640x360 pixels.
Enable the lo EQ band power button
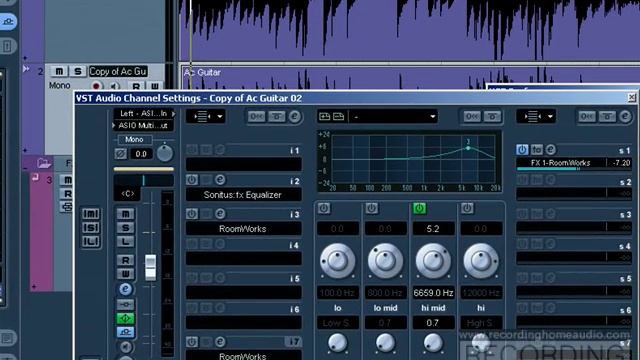(x=324, y=208)
